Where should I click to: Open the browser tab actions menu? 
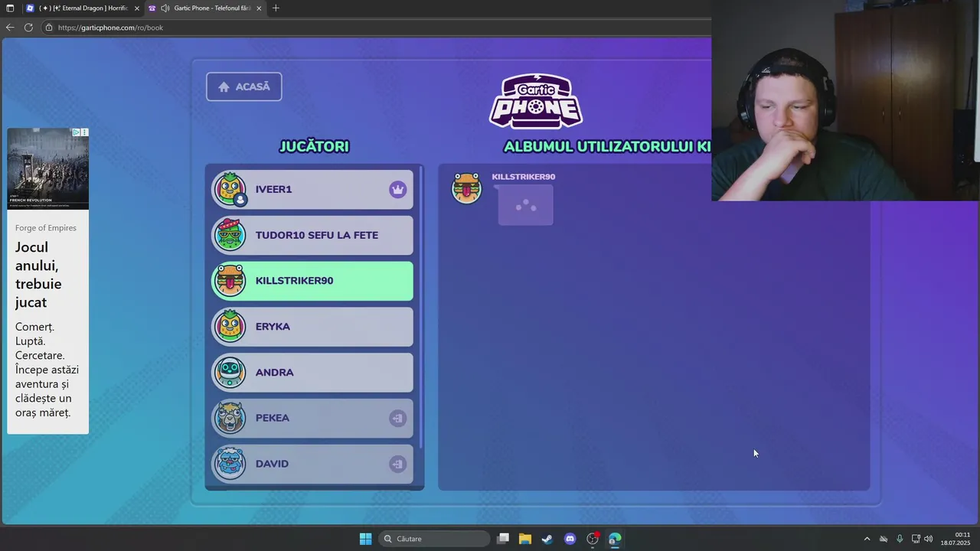coord(10,8)
